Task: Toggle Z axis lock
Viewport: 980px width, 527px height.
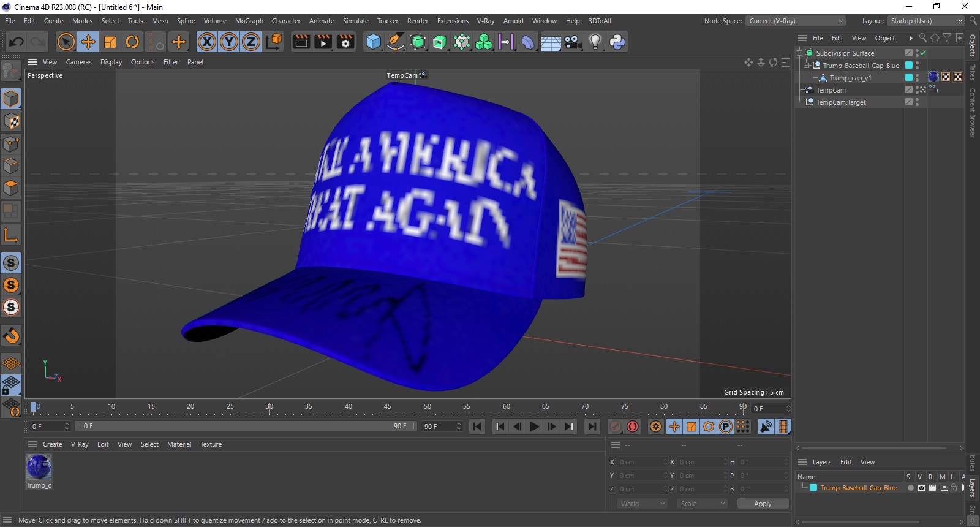Action: [251, 42]
